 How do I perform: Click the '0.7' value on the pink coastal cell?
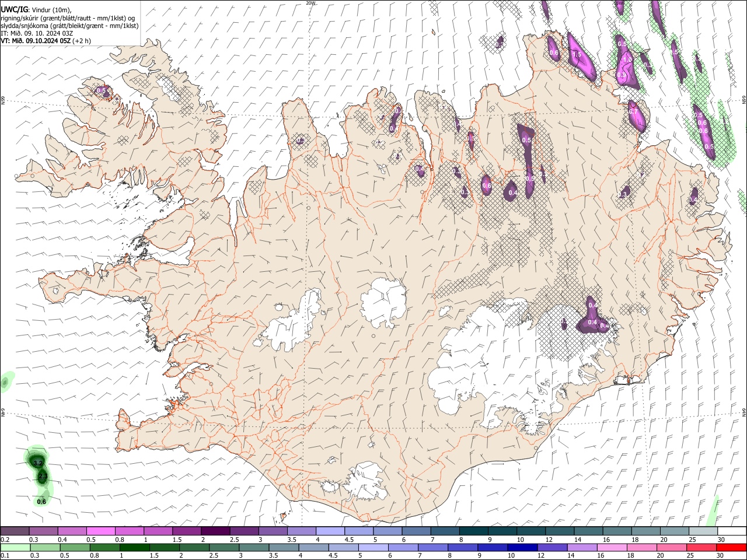[x=633, y=111]
